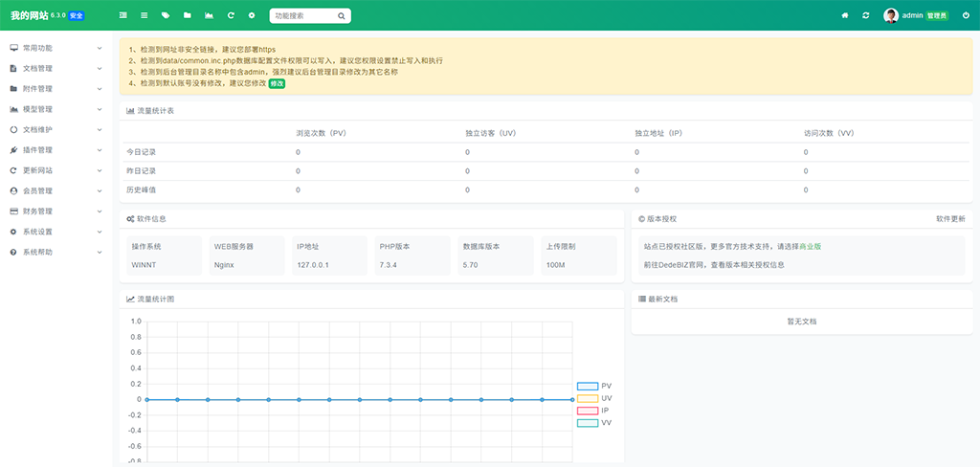This screenshot has width=980, height=467.
Task: Toggle PV series in chart legend
Action: [x=588, y=387]
